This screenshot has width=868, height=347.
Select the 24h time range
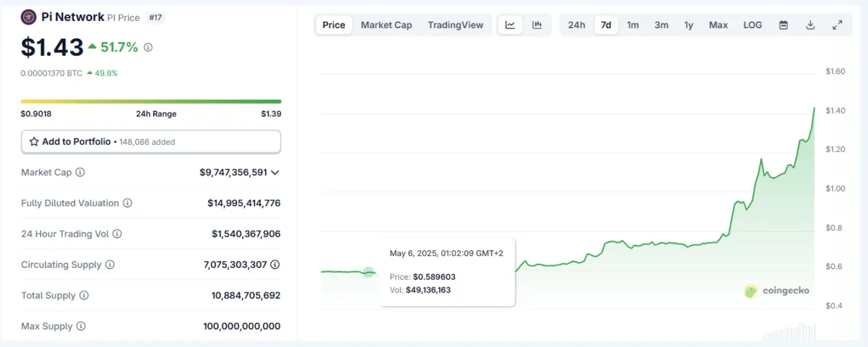(x=577, y=25)
